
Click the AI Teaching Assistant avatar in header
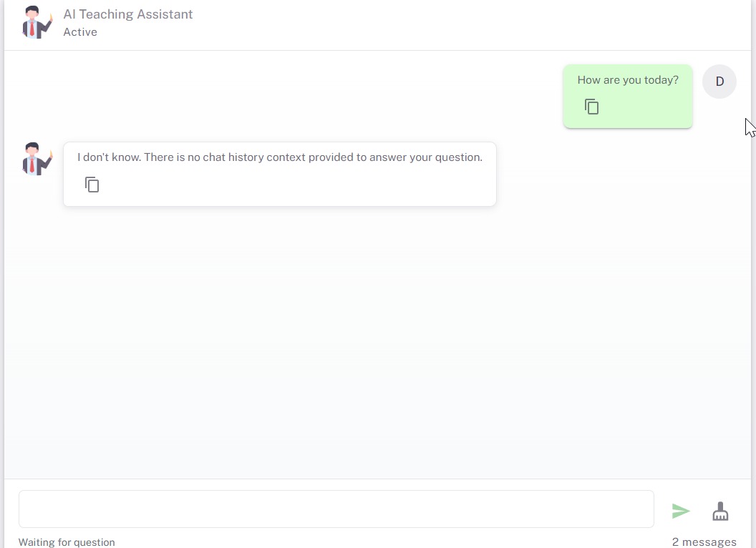(36, 22)
